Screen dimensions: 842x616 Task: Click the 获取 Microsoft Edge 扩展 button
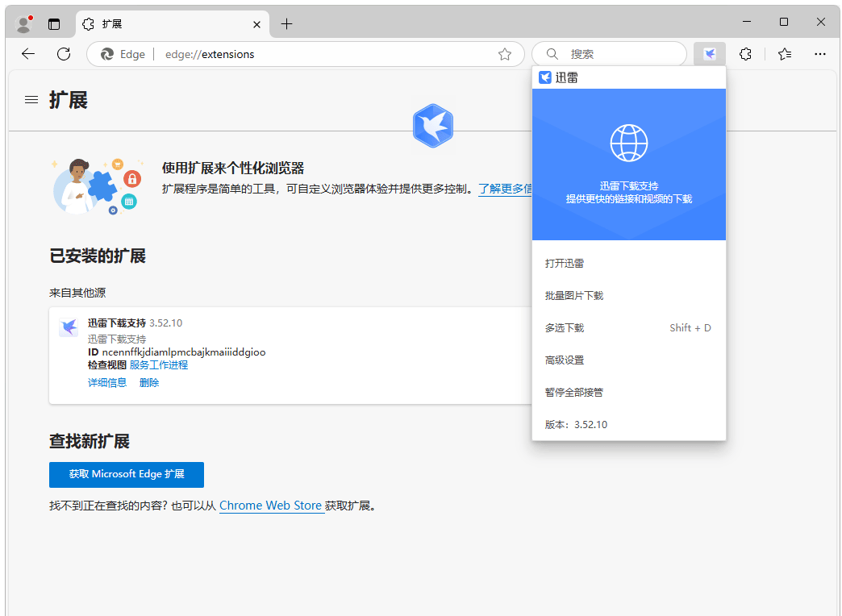(x=127, y=474)
